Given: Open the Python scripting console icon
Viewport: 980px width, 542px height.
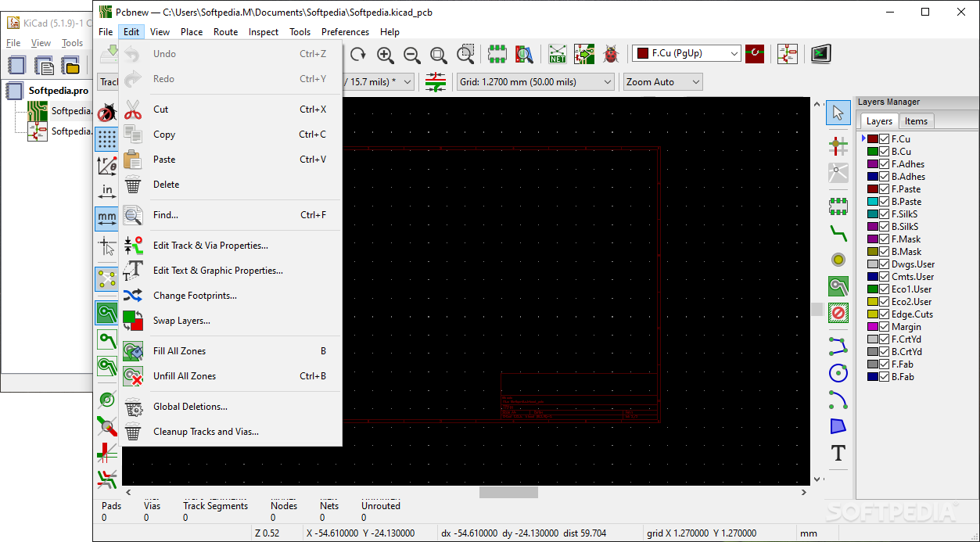Looking at the screenshot, I should pos(820,54).
